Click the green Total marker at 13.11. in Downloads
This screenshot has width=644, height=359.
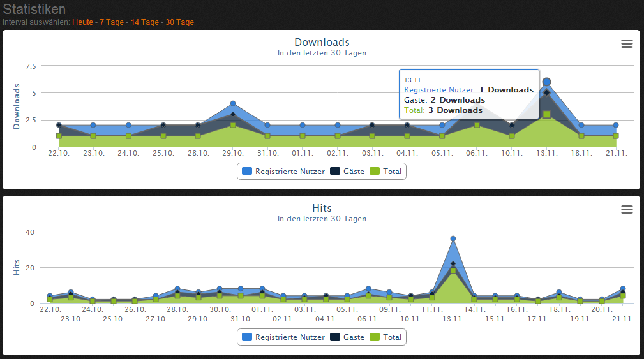(x=546, y=114)
